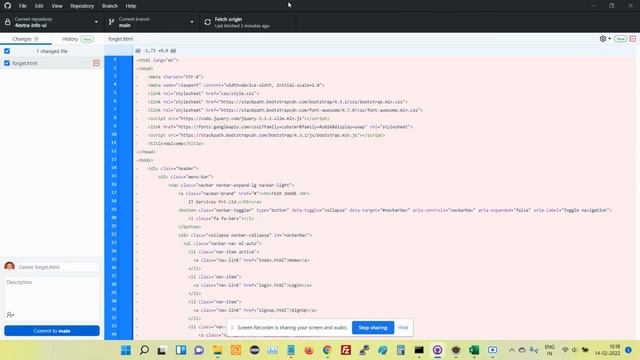
Task: Open Excel from the taskbar
Action: (474, 350)
